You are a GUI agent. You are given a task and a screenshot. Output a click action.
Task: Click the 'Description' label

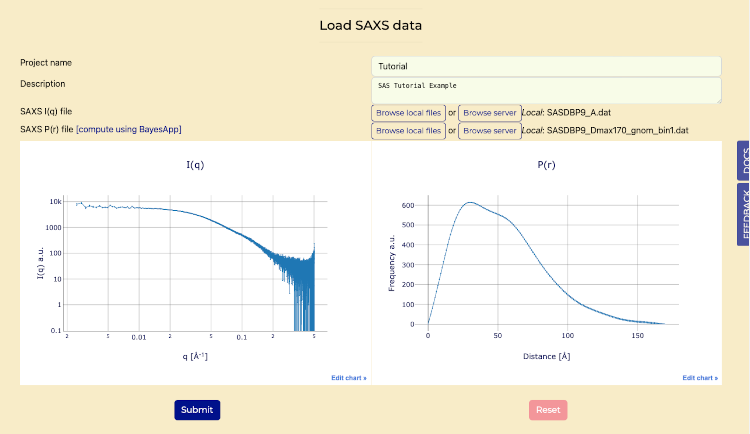click(x=43, y=84)
